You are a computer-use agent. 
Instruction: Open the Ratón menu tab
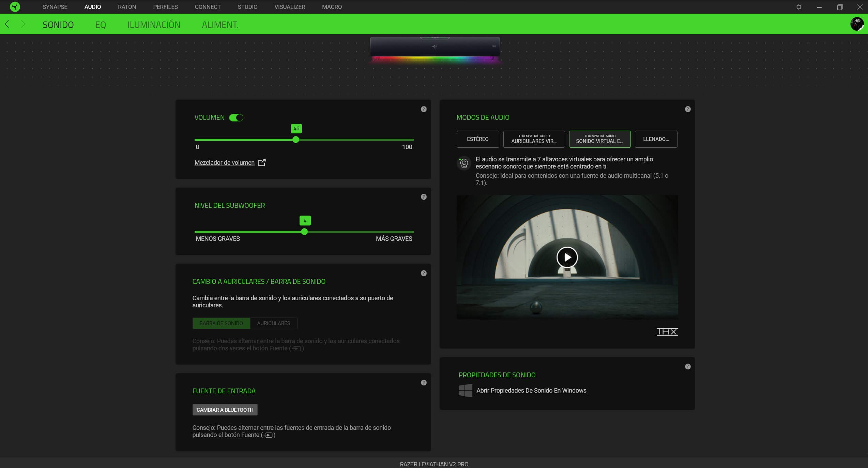pos(127,7)
